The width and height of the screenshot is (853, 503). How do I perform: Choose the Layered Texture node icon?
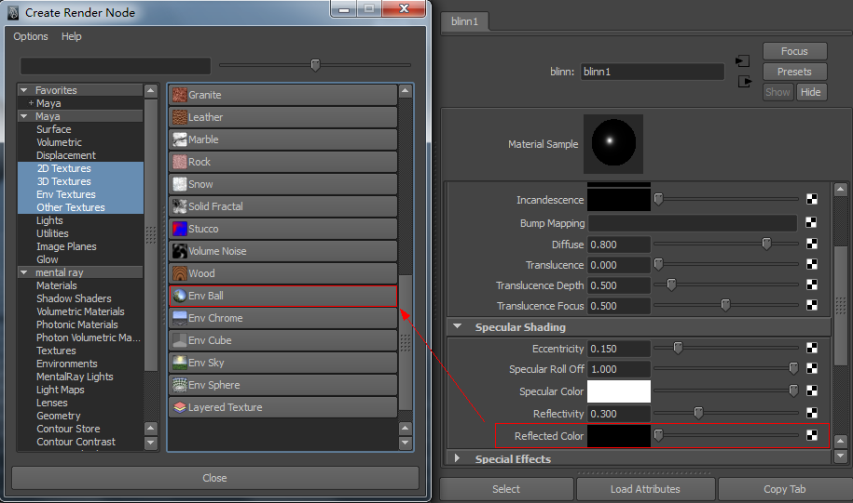[x=180, y=407]
